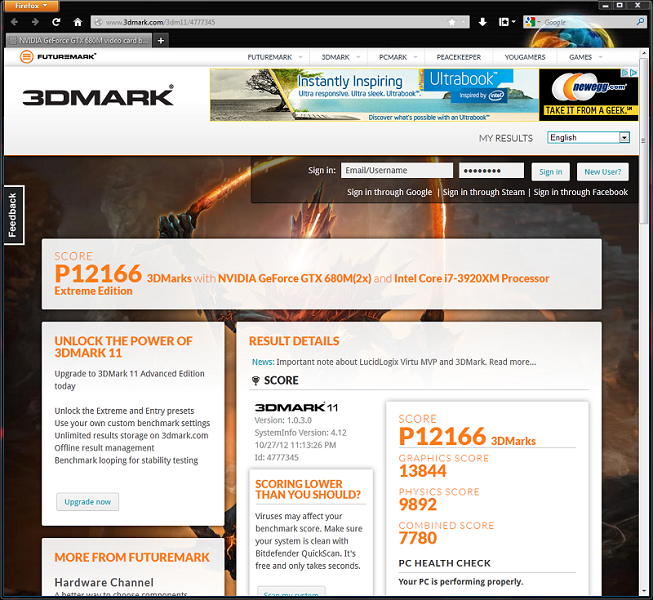Click the Sign in button
The width and height of the screenshot is (653, 600).
click(551, 172)
